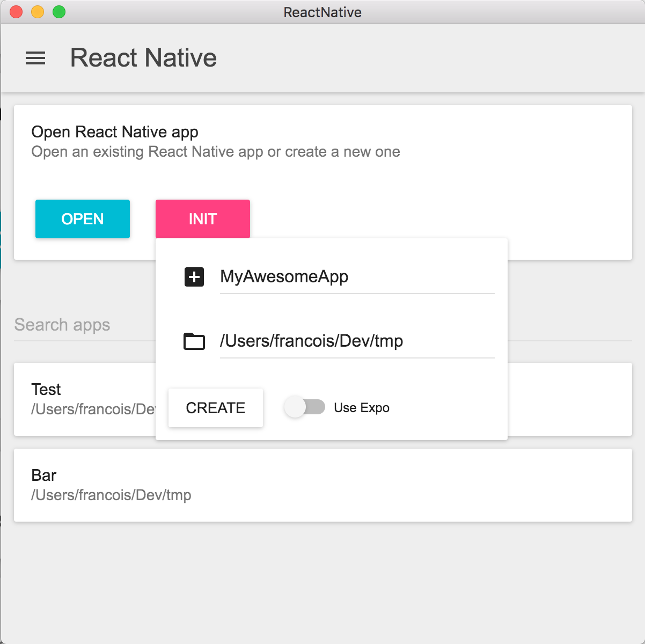Edit the MyAwesomeApp name field
The height and width of the screenshot is (644, 645).
tap(357, 277)
